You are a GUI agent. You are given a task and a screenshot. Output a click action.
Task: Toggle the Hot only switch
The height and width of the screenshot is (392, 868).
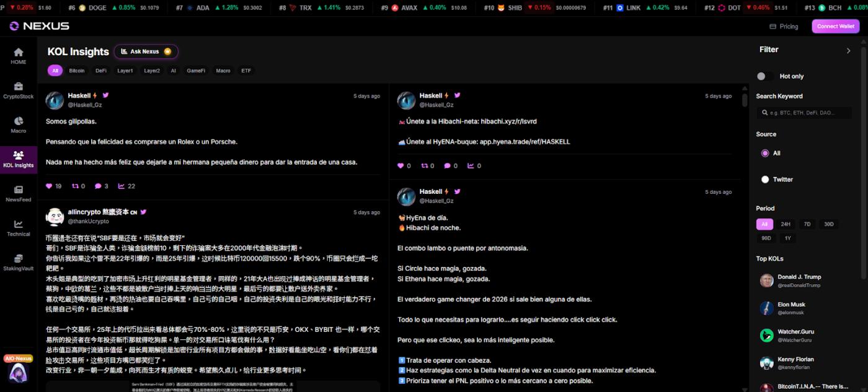point(764,76)
